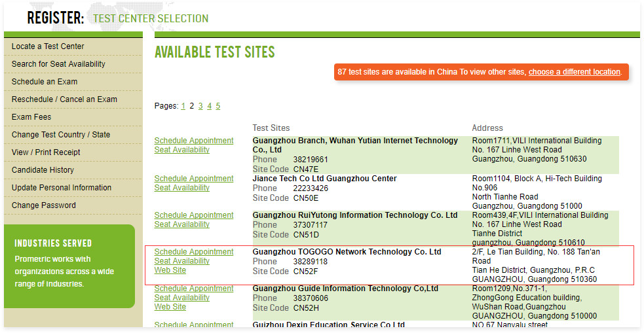Select Change Password in sidebar
The width and height of the screenshot is (644, 333).
tap(43, 205)
